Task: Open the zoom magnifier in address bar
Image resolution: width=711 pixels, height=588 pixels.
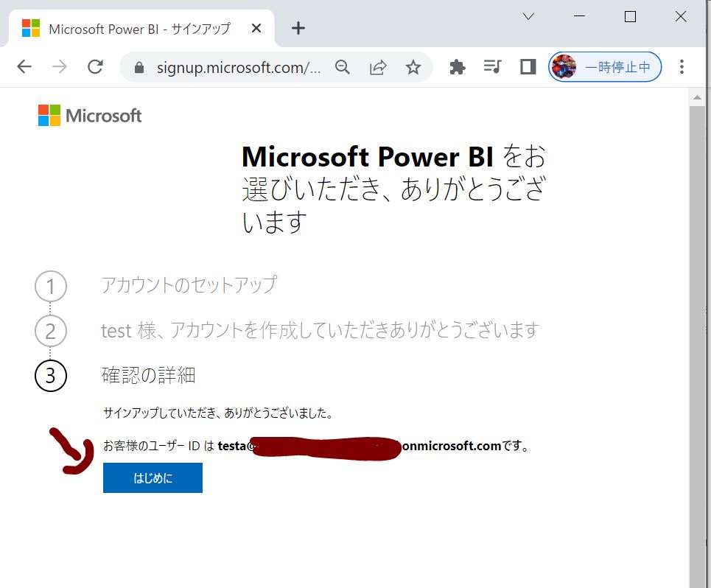Action: pos(343,67)
